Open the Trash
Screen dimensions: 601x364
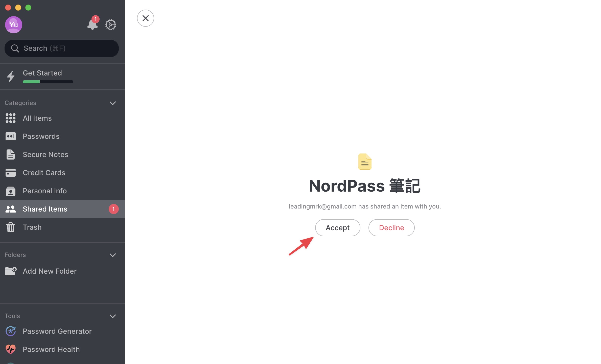[x=62, y=227]
